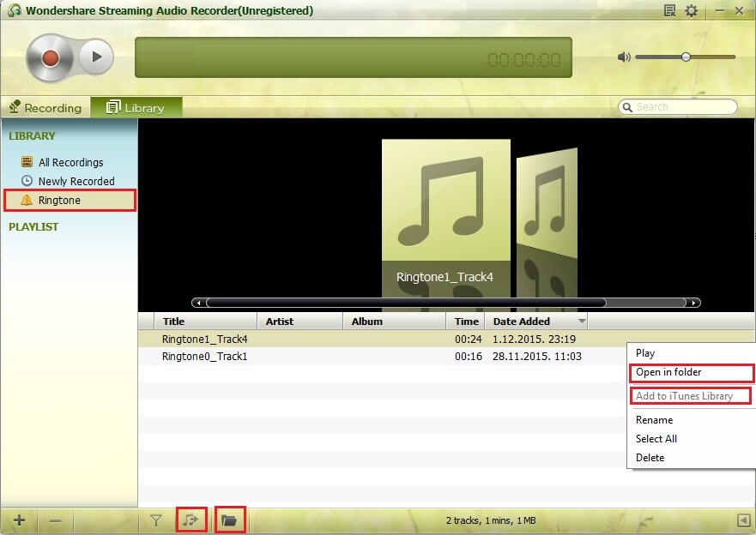
Task: Click the open folder icon in bottom bar
Action: click(230, 520)
